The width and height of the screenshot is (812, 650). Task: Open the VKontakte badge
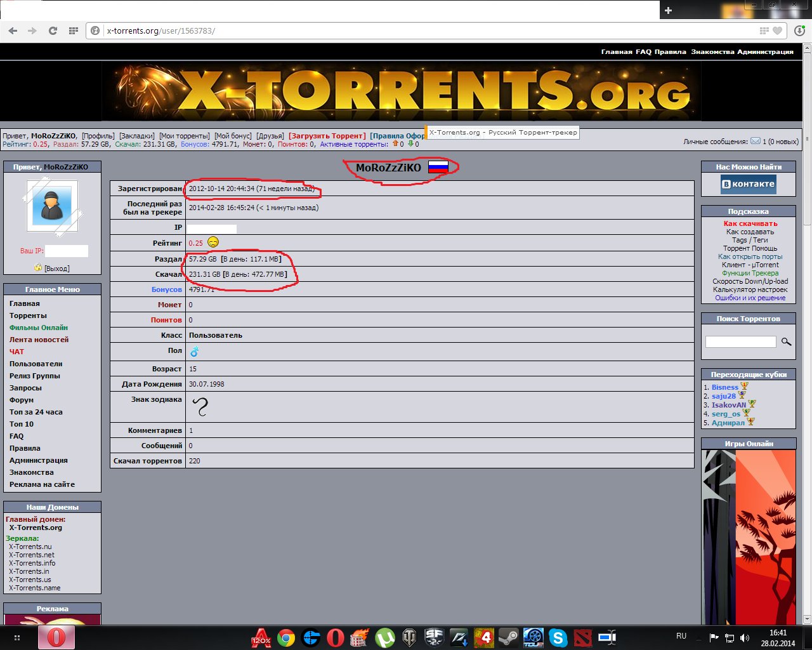tap(749, 184)
